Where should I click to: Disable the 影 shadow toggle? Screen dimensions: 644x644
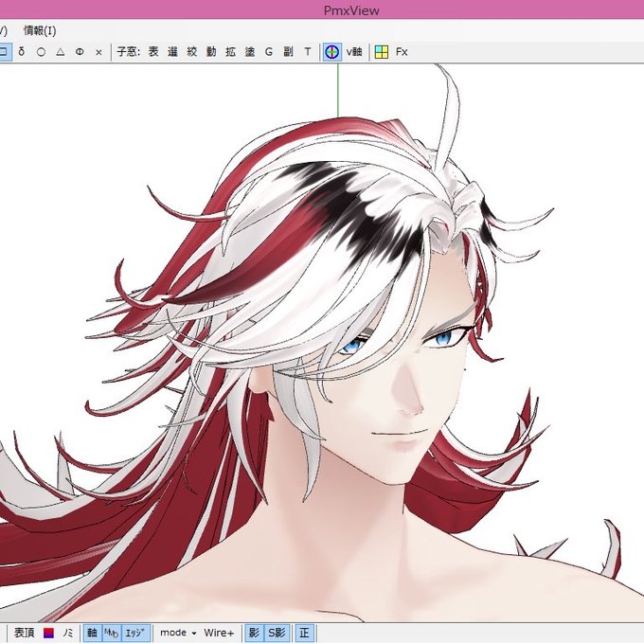pos(254,633)
